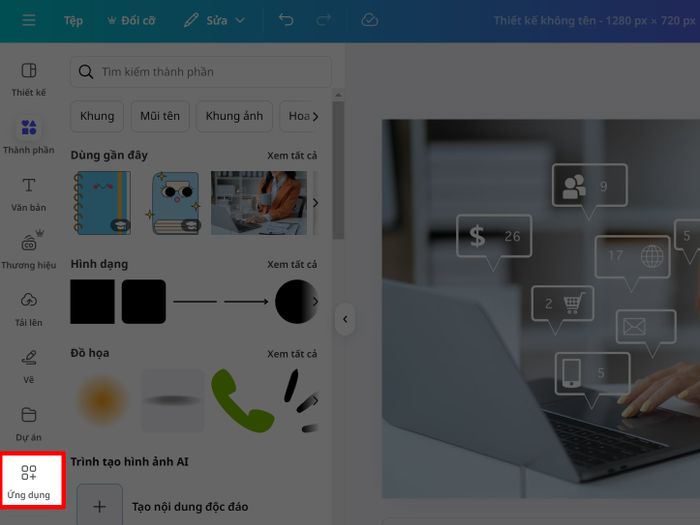
Task: Select the Khung ảnh category chip
Action: pos(234,116)
